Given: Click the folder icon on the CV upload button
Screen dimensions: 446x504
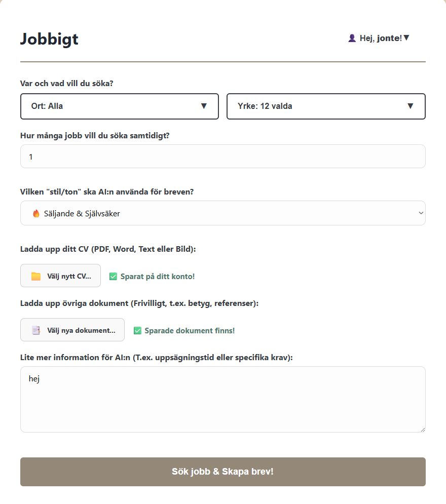Looking at the screenshot, I should click(x=35, y=276).
